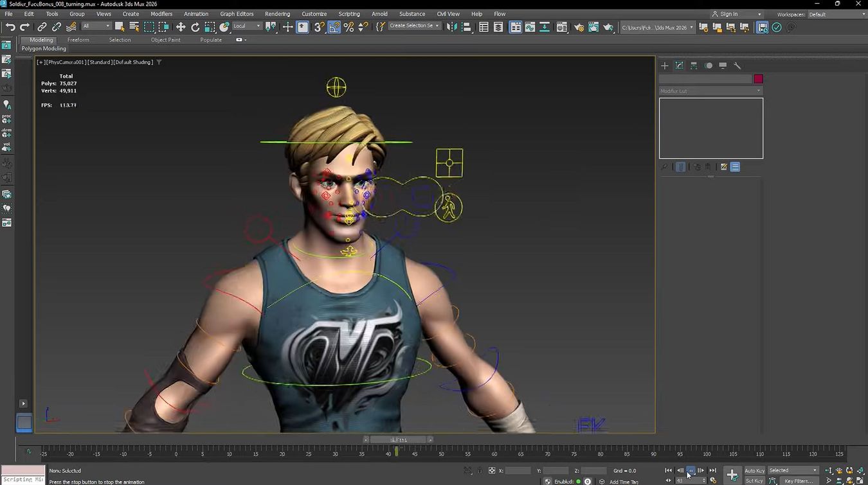The image size is (868, 485).
Task: Choose Bind to Space Warp tool
Action: coord(71,27)
